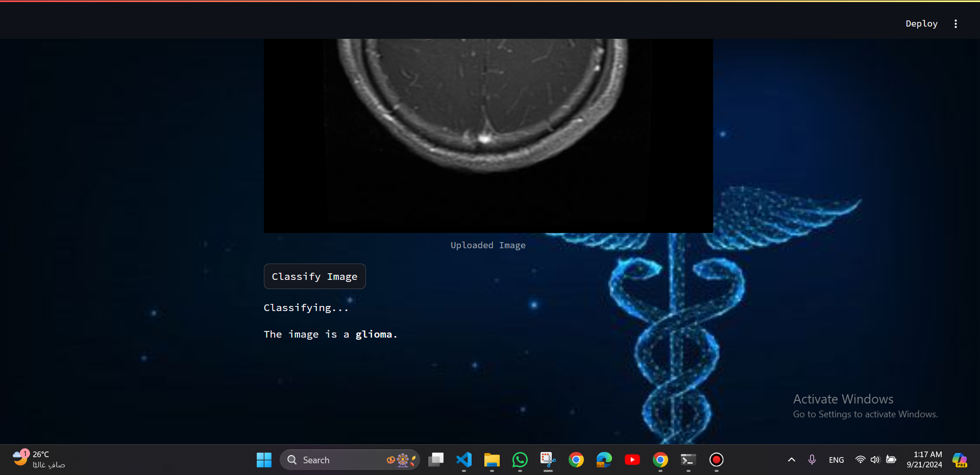Open WhatsApp from the taskbar
980x475 pixels.
520,460
